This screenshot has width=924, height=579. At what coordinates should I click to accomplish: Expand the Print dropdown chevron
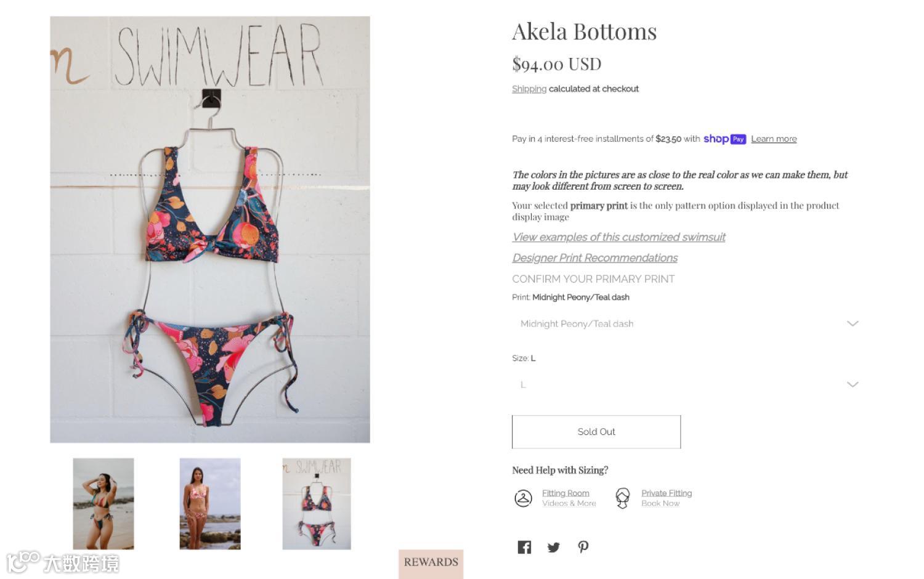853,323
